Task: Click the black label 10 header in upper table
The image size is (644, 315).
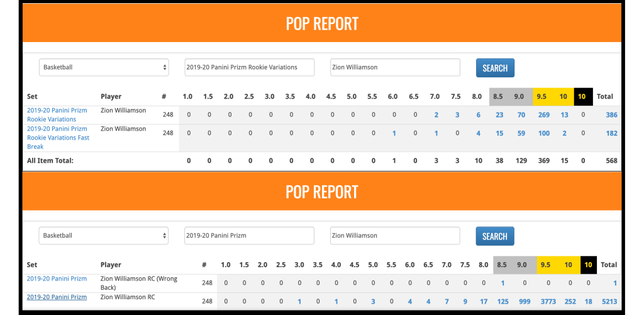Action: pyautogui.click(x=583, y=97)
